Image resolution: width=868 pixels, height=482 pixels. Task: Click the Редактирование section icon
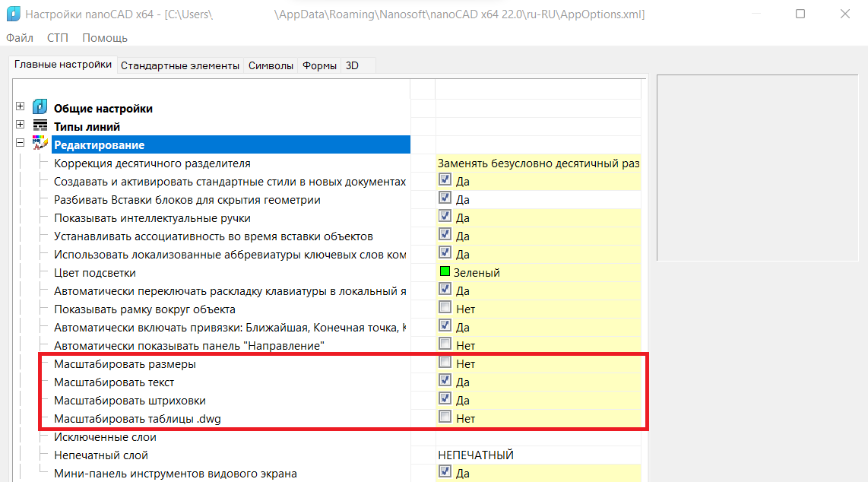[40, 144]
